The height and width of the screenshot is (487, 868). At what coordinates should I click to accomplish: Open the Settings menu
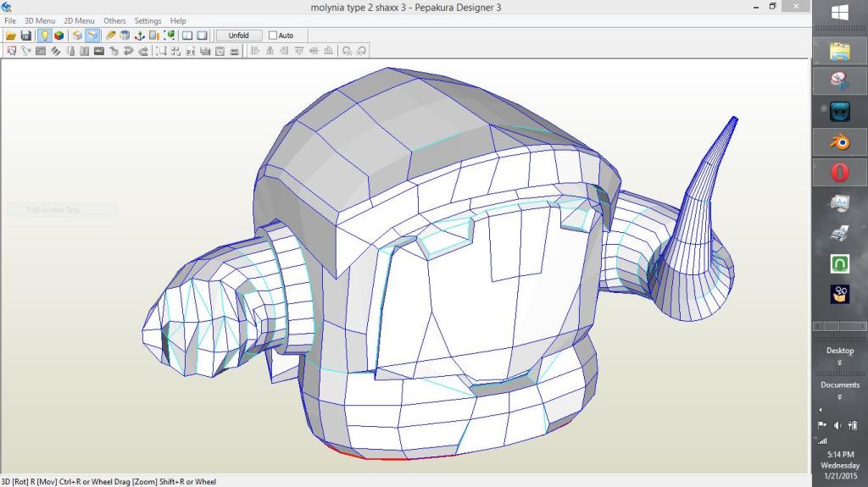pyautogui.click(x=147, y=20)
